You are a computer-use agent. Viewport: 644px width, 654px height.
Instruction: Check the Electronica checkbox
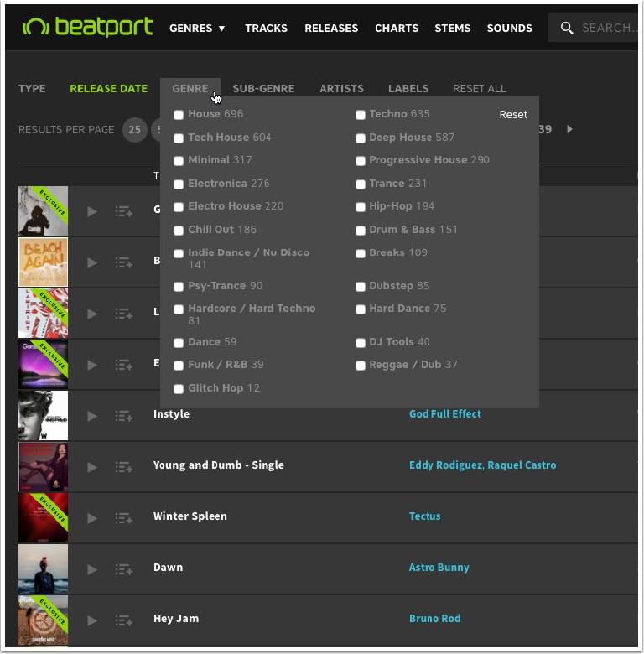coord(179,184)
